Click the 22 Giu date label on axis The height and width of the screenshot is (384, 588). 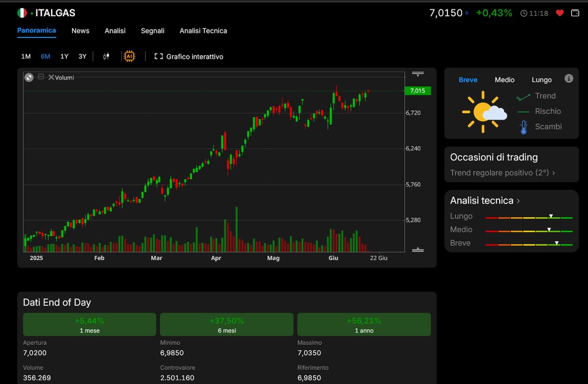coord(379,258)
